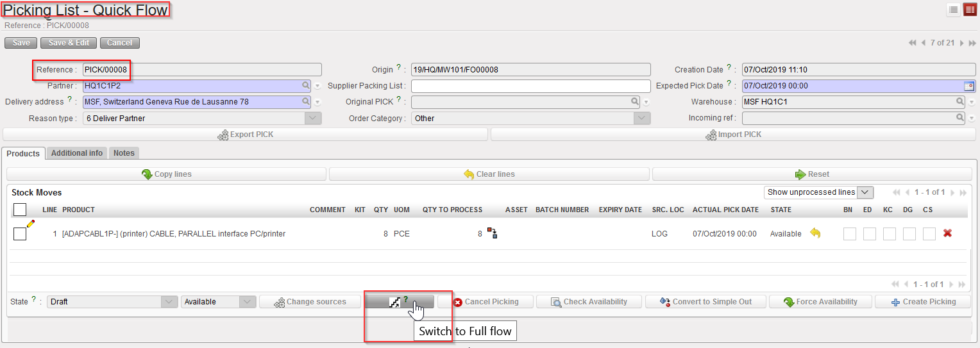Click the Switch to Full flow stairs icon

point(395,302)
